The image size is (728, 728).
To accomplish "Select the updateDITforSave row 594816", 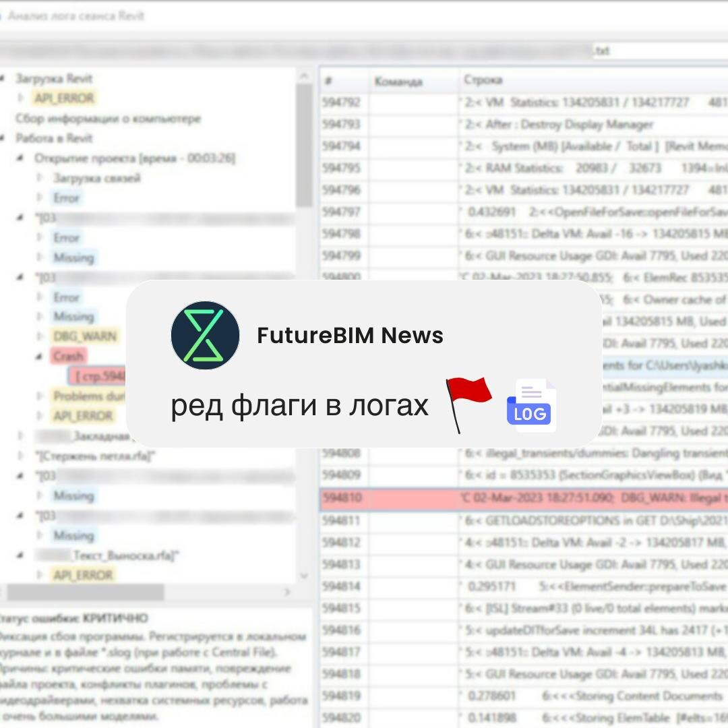I will click(x=524, y=630).
